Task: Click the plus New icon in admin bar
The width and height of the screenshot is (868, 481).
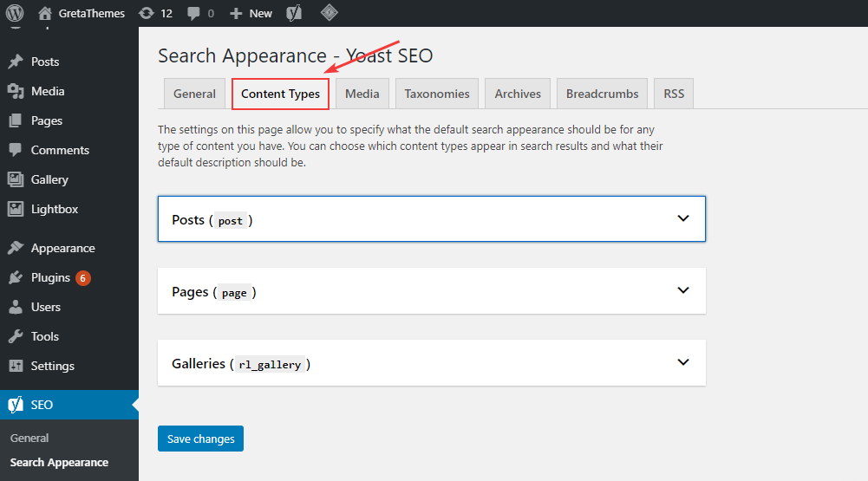Action: pyautogui.click(x=236, y=13)
